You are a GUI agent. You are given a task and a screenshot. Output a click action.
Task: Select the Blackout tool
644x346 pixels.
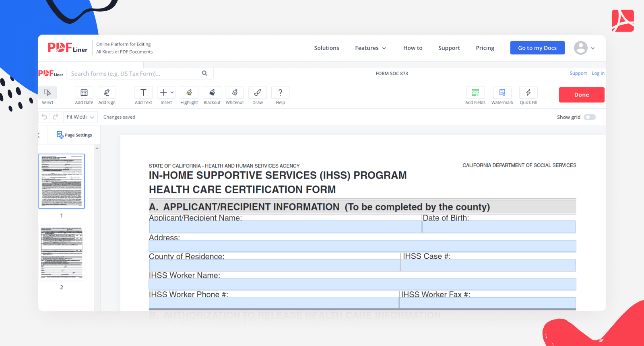point(212,93)
